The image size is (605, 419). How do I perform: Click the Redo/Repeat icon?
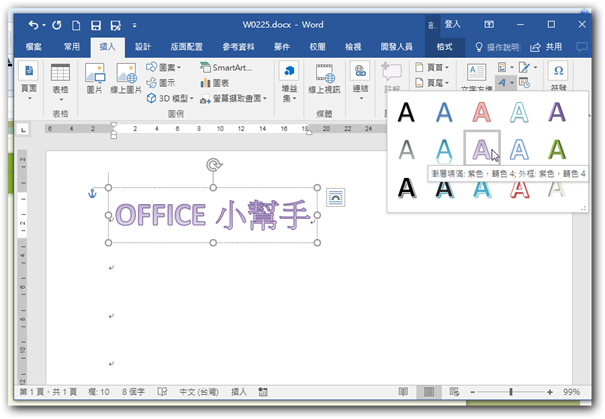(x=57, y=25)
